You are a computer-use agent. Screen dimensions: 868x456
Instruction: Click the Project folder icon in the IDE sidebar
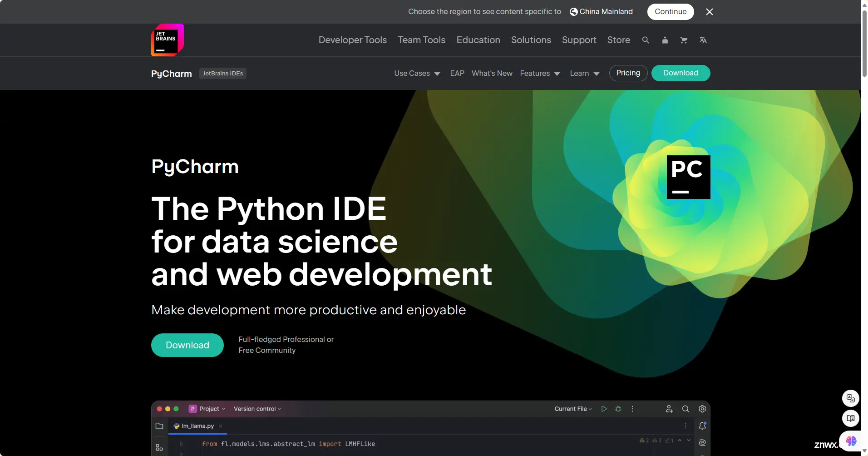tap(159, 426)
